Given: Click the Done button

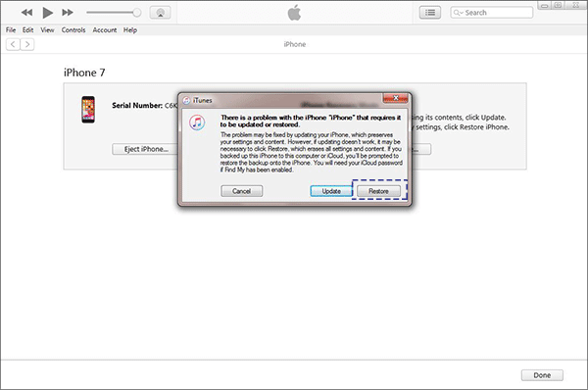Looking at the screenshot, I should [542, 375].
